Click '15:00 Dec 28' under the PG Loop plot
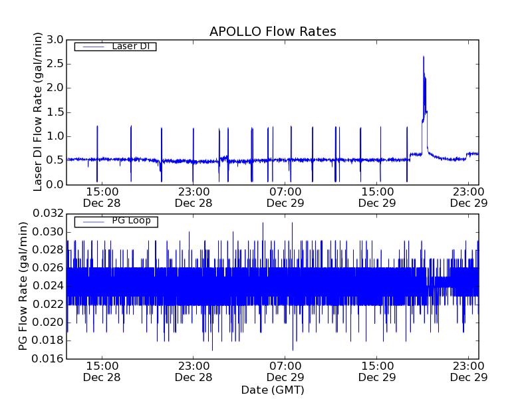 [102, 372]
